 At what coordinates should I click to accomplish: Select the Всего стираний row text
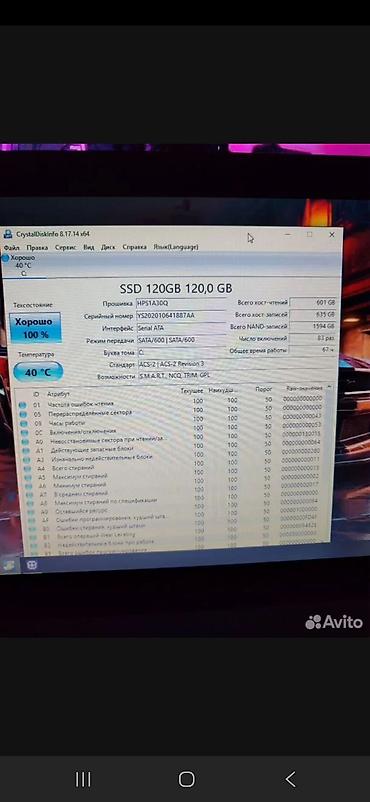(x=73, y=467)
